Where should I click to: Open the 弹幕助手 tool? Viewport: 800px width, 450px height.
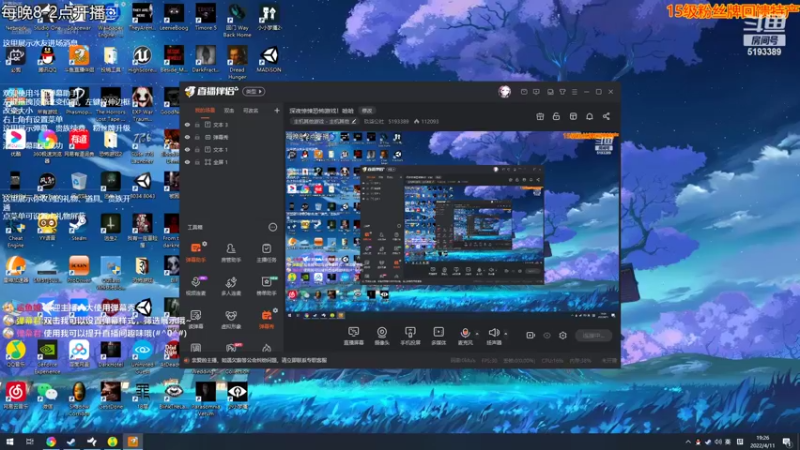coord(196,252)
